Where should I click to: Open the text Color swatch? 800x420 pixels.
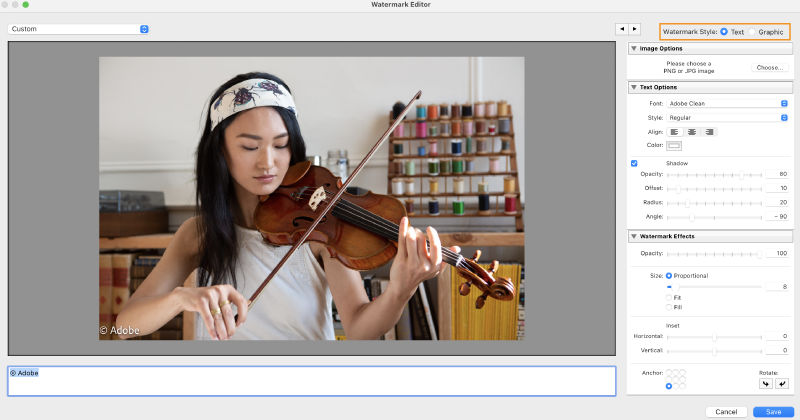pyautogui.click(x=674, y=145)
